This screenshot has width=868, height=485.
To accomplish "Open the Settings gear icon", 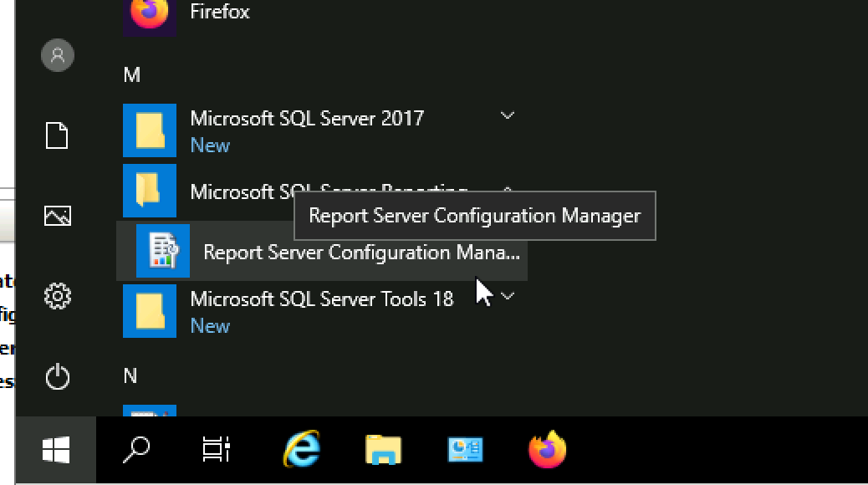I will click(x=58, y=296).
